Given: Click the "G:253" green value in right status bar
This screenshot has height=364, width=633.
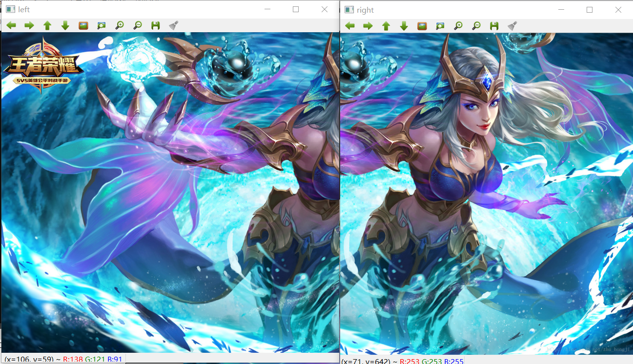Looking at the screenshot, I should (x=431, y=361).
